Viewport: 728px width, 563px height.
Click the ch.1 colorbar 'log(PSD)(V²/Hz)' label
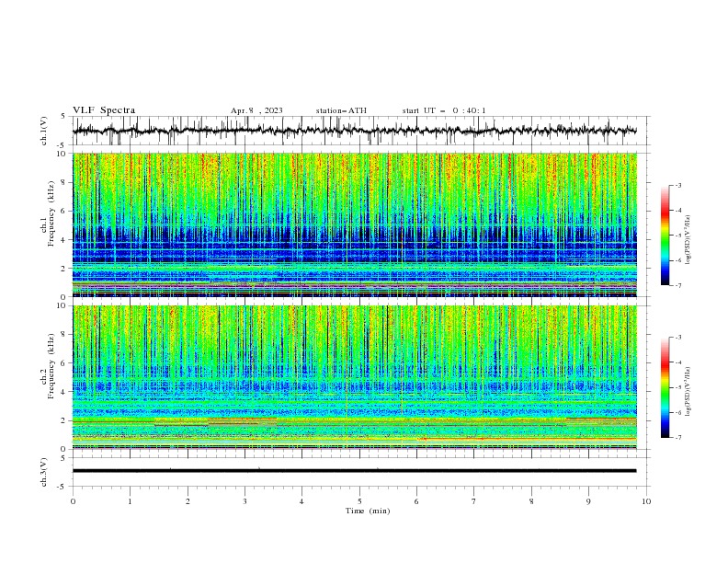tap(689, 240)
